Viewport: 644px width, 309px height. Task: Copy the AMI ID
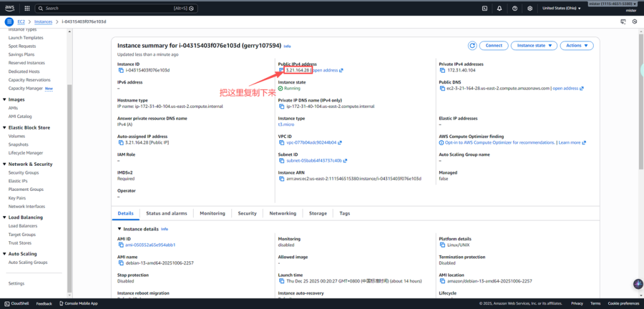click(x=121, y=245)
